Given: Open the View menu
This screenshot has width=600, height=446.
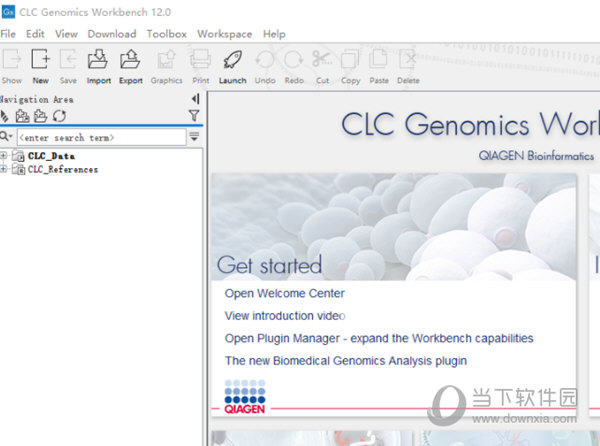Looking at the screenshot, I should [66, 34].
